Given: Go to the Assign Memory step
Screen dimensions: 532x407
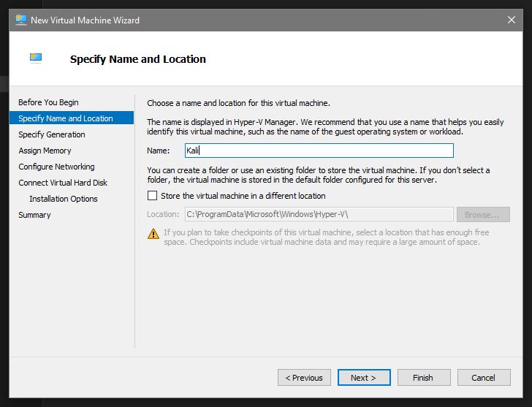Looking at the screenshot, I should point(45,151).
